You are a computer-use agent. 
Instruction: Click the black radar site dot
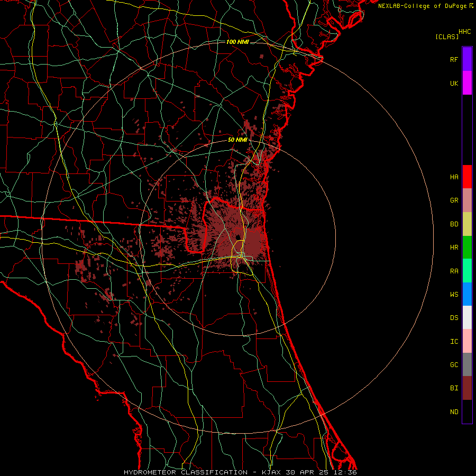coord(238,237)
